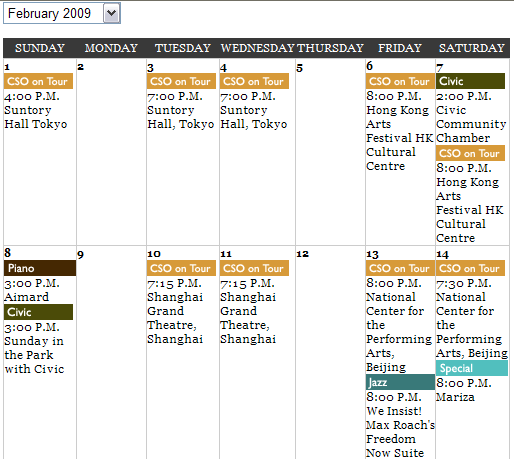Select CSO on Tour tag on February 10

pos(181,268)
